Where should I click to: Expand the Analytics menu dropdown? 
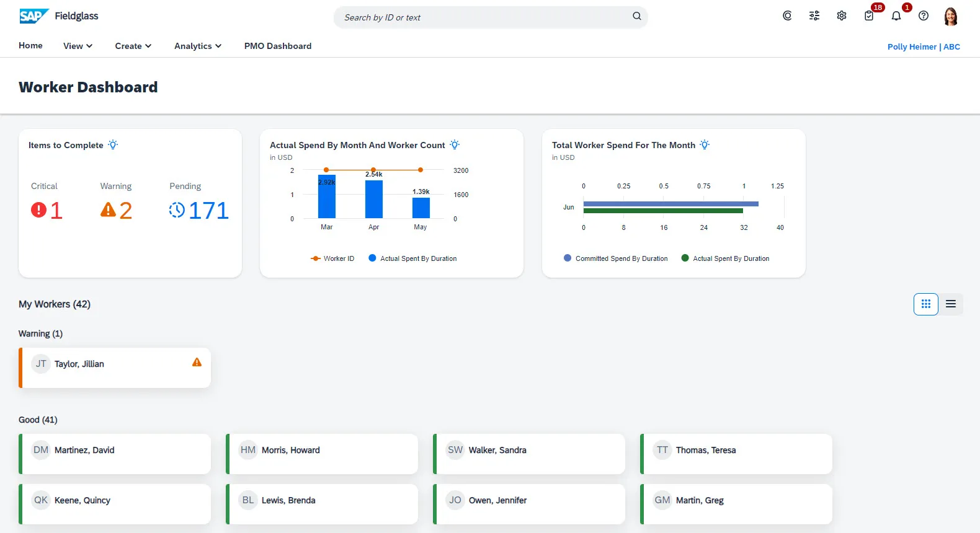[x=198, y=46]
